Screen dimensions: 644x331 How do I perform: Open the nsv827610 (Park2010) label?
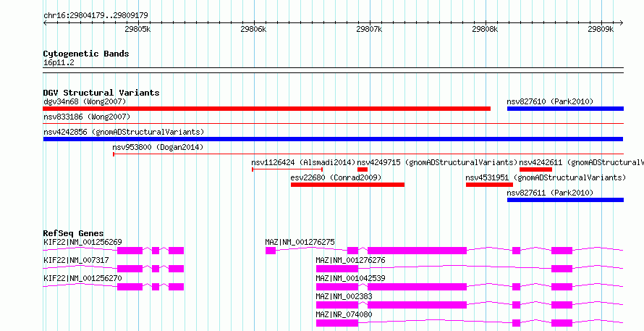(550, 101)
